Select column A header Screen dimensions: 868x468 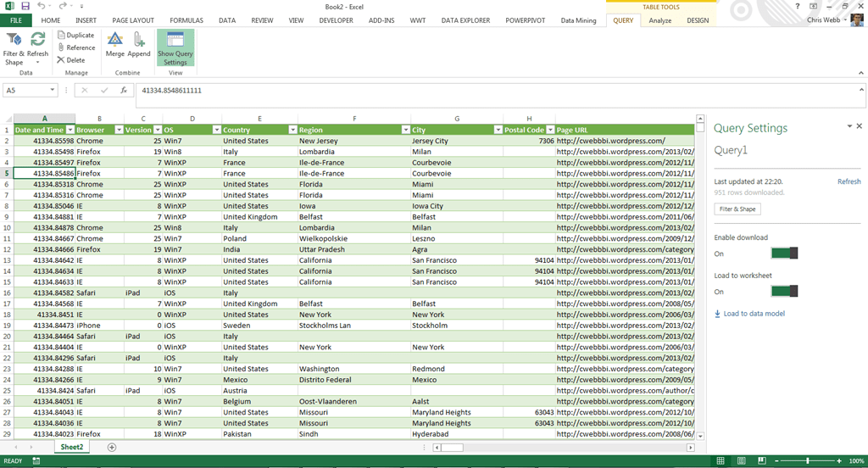44,119
